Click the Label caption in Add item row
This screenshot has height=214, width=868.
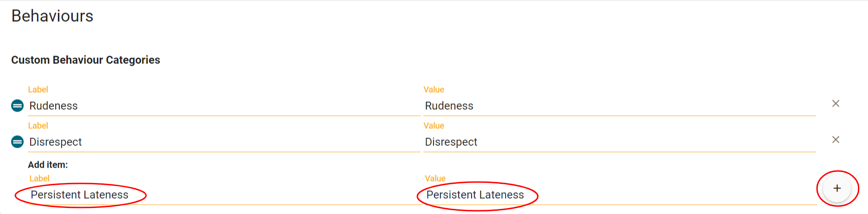coord(39,178)
